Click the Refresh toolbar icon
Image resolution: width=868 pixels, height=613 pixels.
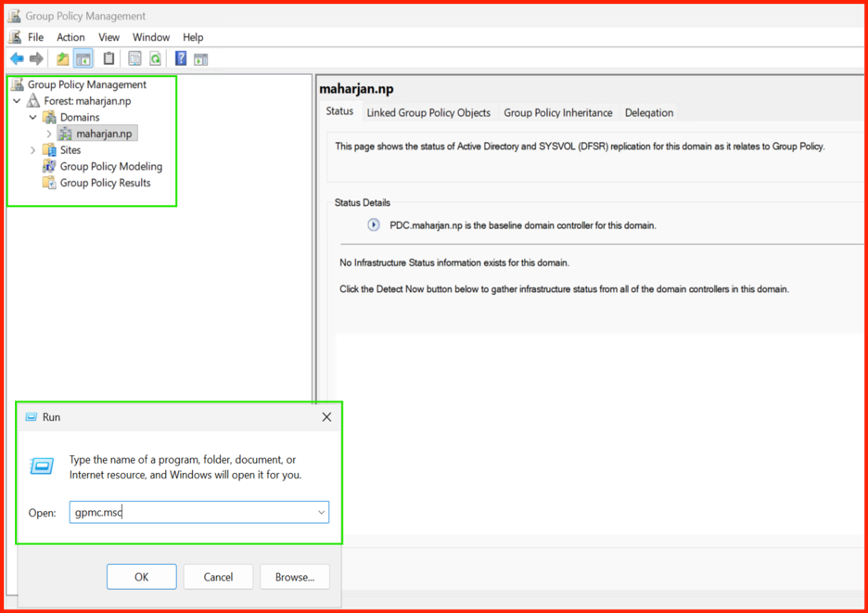[156, 58]
